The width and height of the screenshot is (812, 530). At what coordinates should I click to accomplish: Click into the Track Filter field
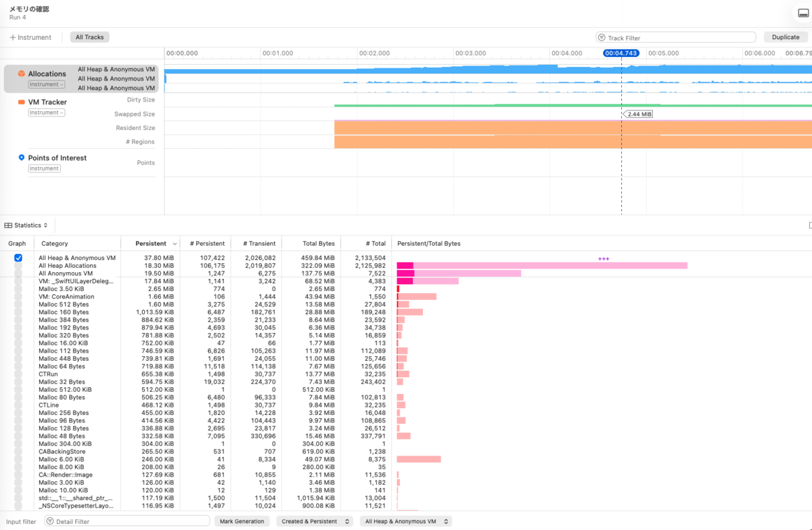[677, 38]
